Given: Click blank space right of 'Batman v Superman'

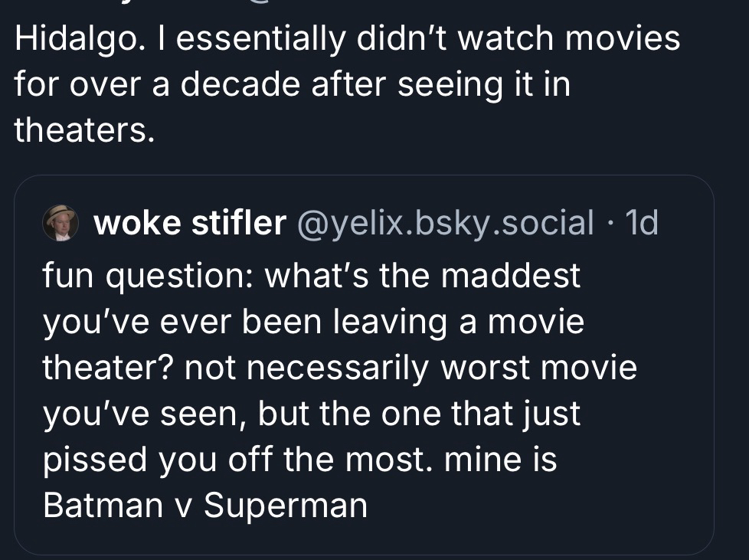Looking at the screenshot, I should pyautogui.click(x=536, y=506).
